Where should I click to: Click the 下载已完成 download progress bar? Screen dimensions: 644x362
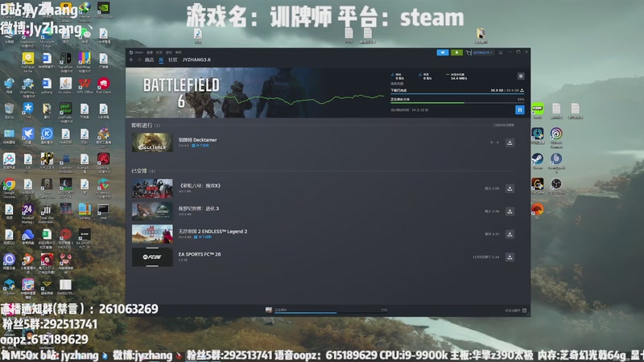point(456,94)
